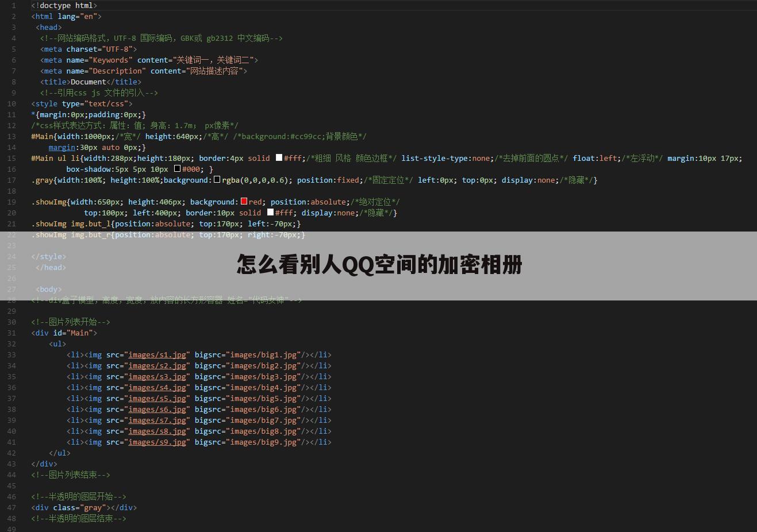Click the opening <body> tag

pyautogui.click(x=49, y=289)
